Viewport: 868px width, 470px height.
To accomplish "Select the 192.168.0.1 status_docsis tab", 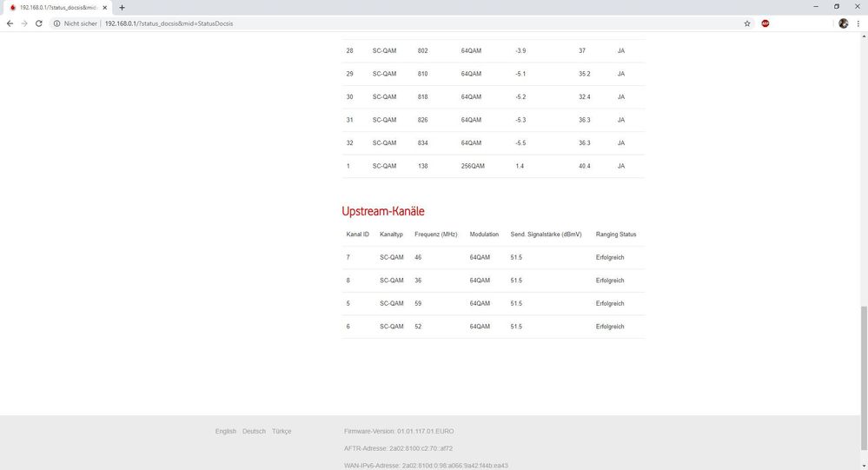I will [57, 8].
